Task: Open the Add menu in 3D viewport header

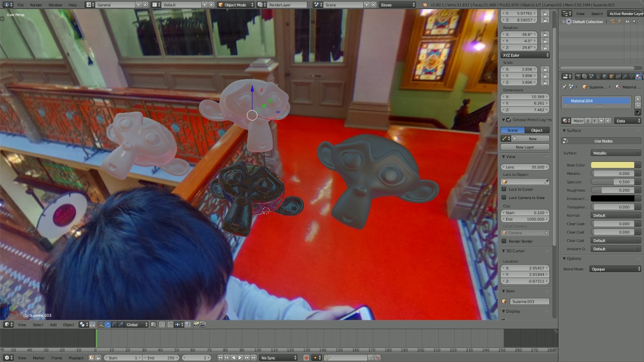Action: tap(53, 325)
